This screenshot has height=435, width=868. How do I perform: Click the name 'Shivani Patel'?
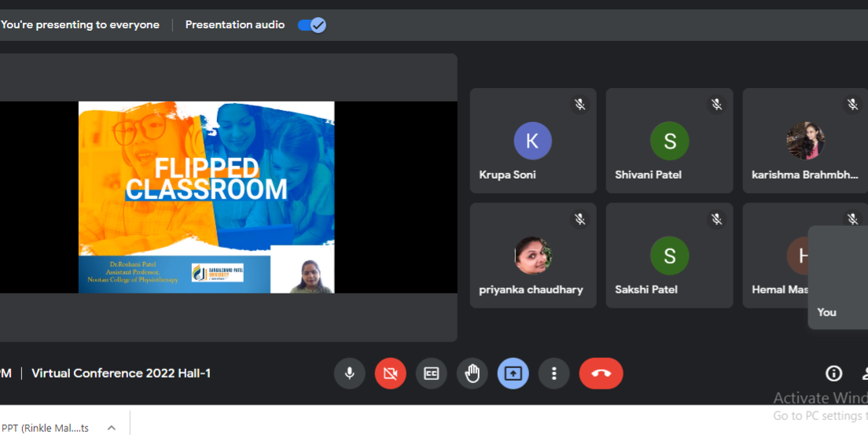pos(648,175)
